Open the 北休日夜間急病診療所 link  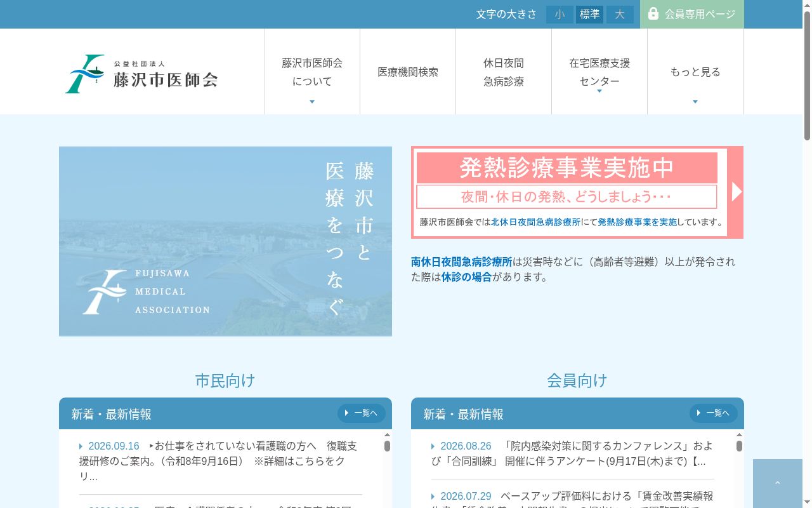click(536, 222)
